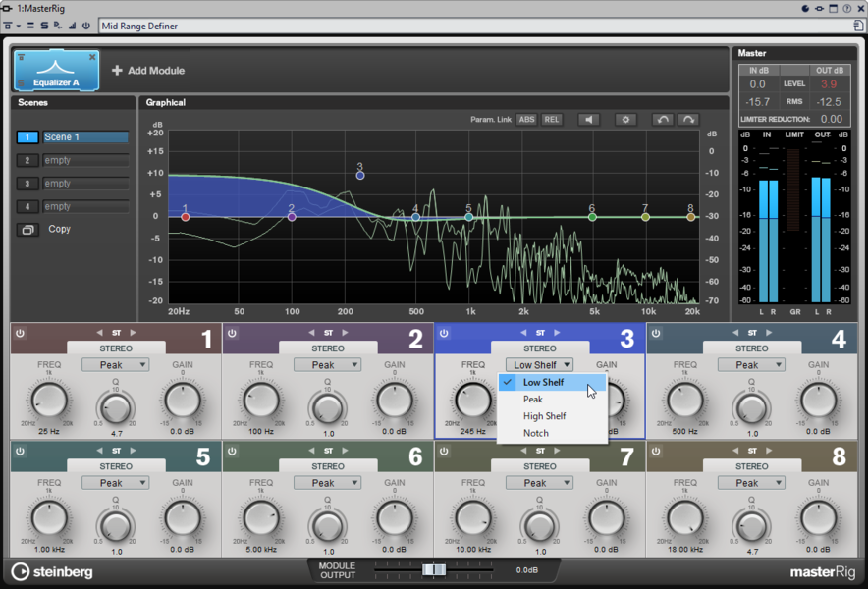Open band 2 filter type dropdown
868x589 pixels.
coord(327,365)
